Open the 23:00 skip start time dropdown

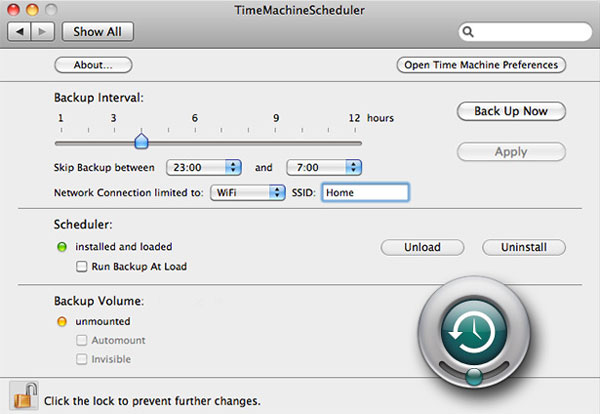(204, 167)
